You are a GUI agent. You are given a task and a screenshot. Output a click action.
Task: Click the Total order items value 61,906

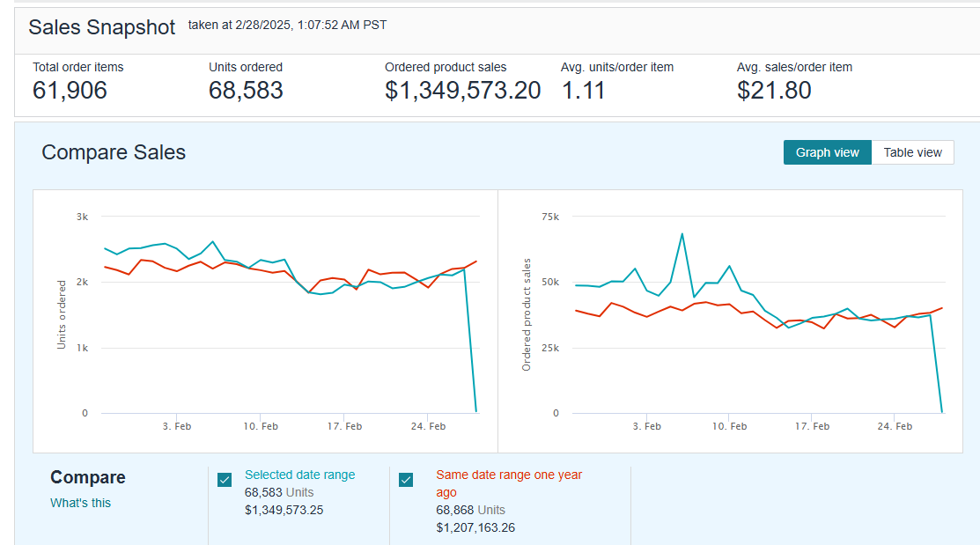coord(70,91)
